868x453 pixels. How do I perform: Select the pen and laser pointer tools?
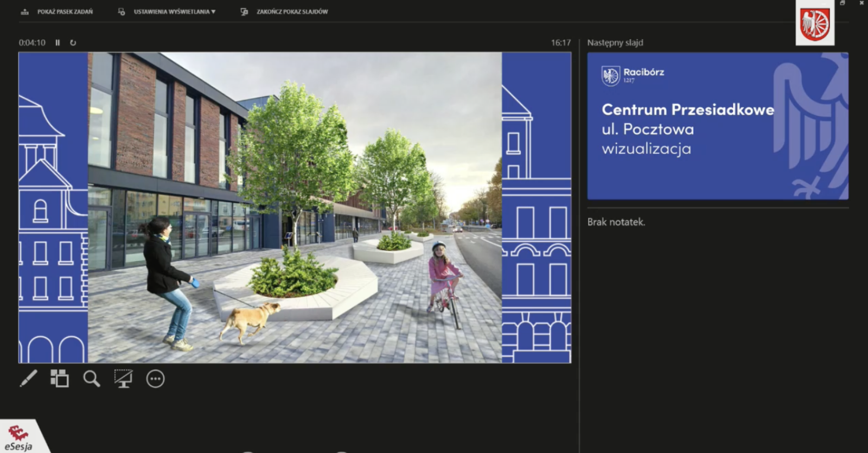point(28,378)
